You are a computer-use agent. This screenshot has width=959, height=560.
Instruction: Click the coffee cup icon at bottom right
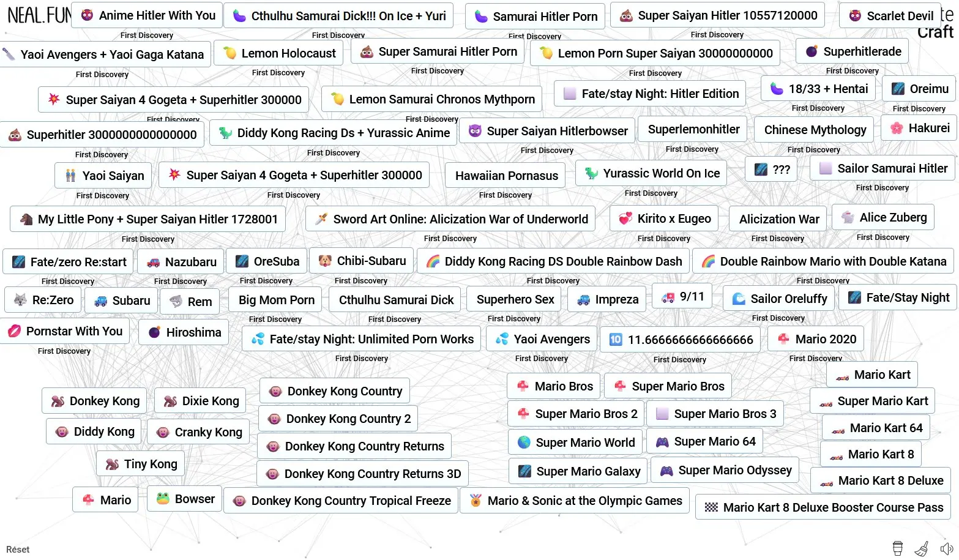[x=897, y=548]
